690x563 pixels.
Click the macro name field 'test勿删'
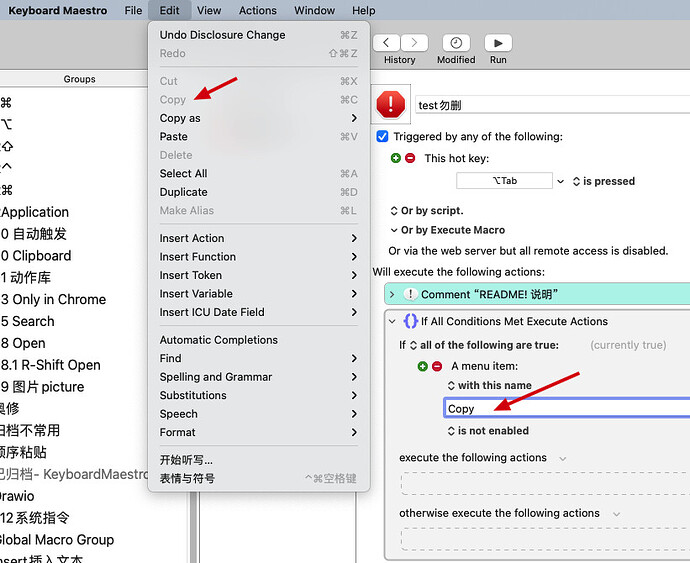(553, 105)
